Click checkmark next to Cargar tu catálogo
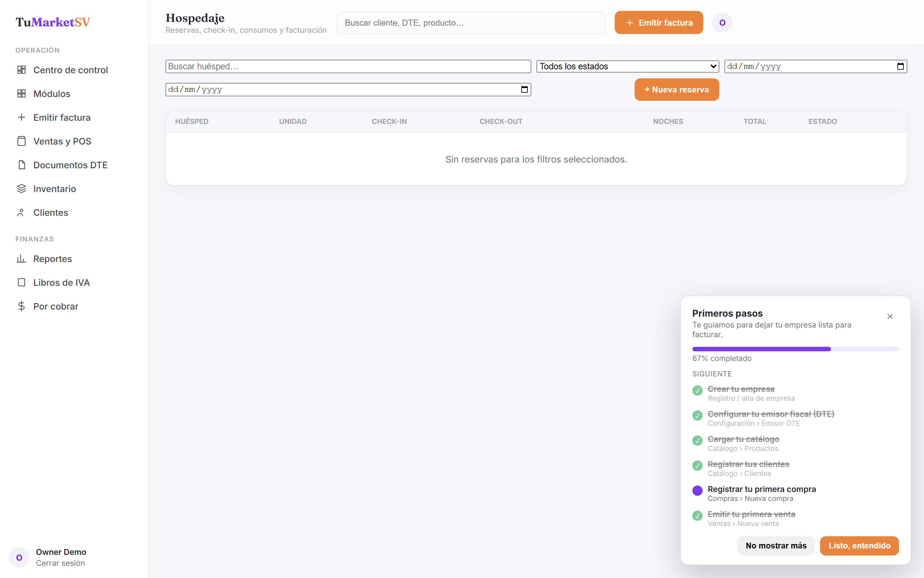 pyautogui.click(x=697, y=440)
